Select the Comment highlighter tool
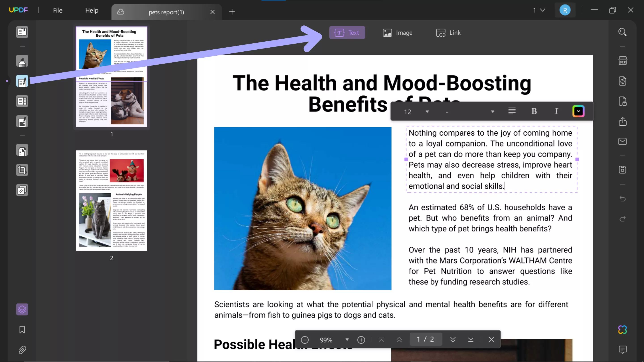644x362 pixels. coord(22,61)
